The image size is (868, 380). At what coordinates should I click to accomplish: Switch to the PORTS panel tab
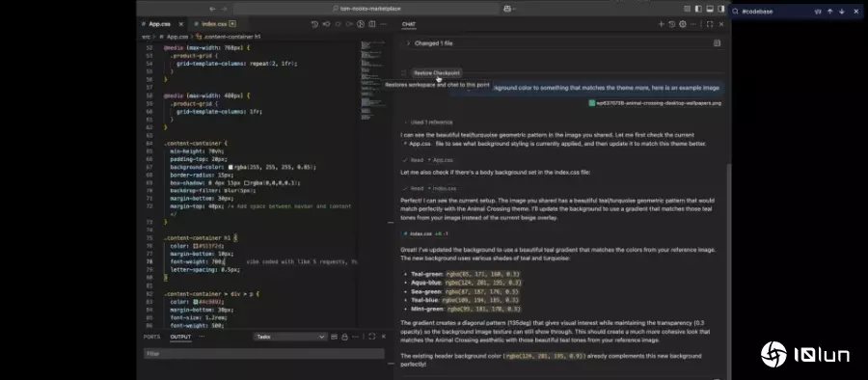[151, 337]
